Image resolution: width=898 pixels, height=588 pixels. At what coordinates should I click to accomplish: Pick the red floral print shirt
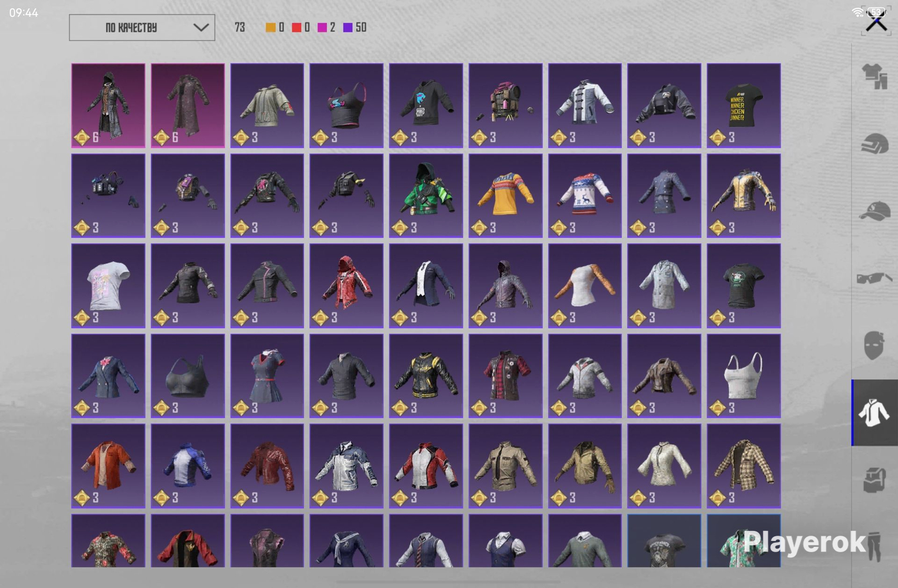click(108, 541)
